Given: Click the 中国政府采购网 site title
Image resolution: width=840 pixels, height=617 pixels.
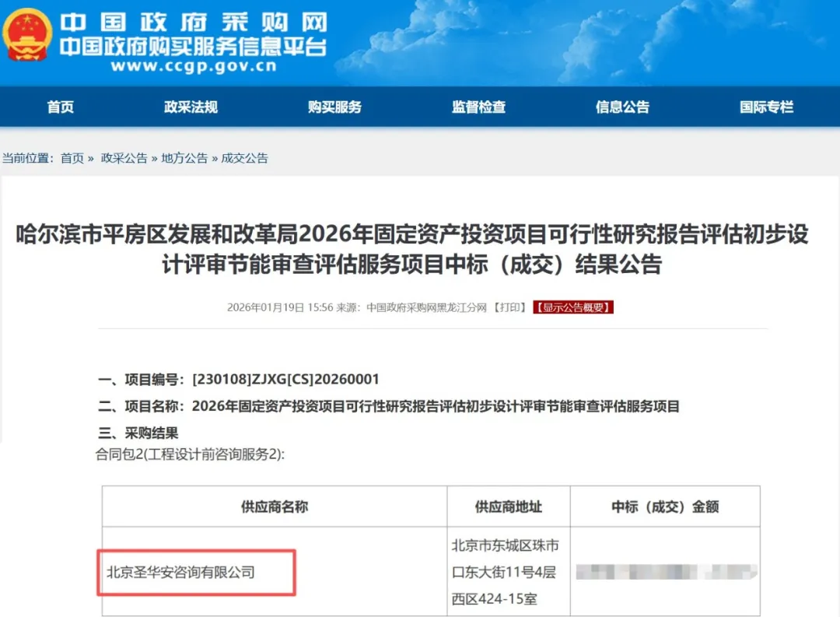Looking at the screenshot, I should (193, 21).
